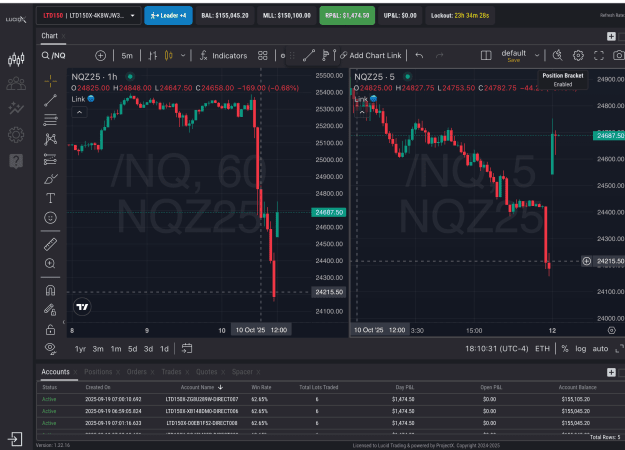Open the people group icon in sidebar
Screen dimensions: 625x450
tap(16, 83)
